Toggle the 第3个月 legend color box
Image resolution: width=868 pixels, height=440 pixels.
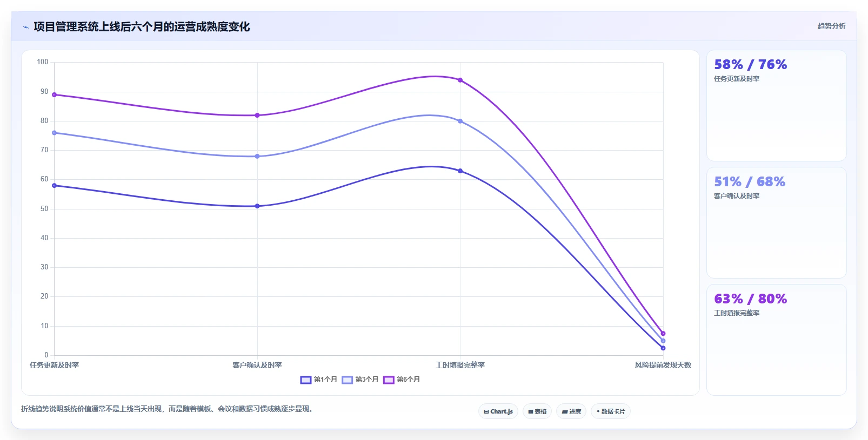(x=347, y=380)
